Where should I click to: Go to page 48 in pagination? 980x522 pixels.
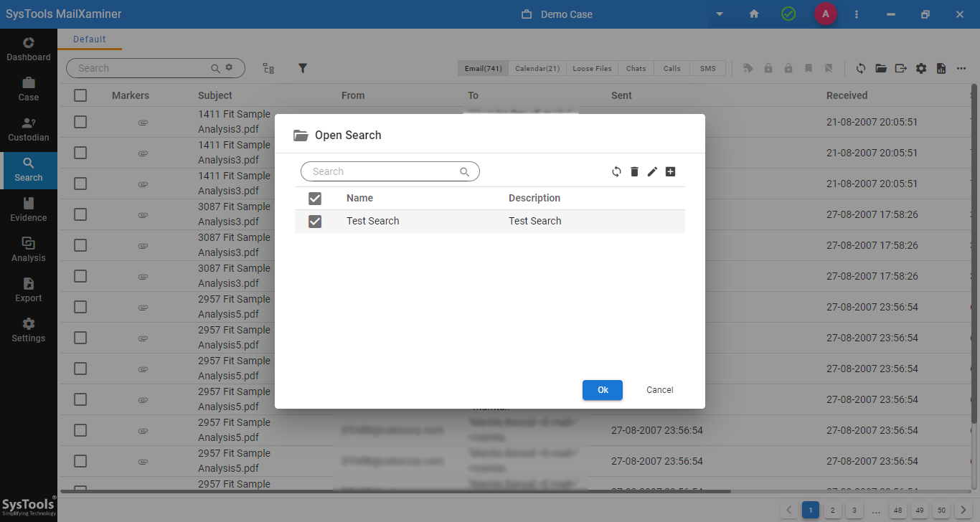[x=897, y=511]
